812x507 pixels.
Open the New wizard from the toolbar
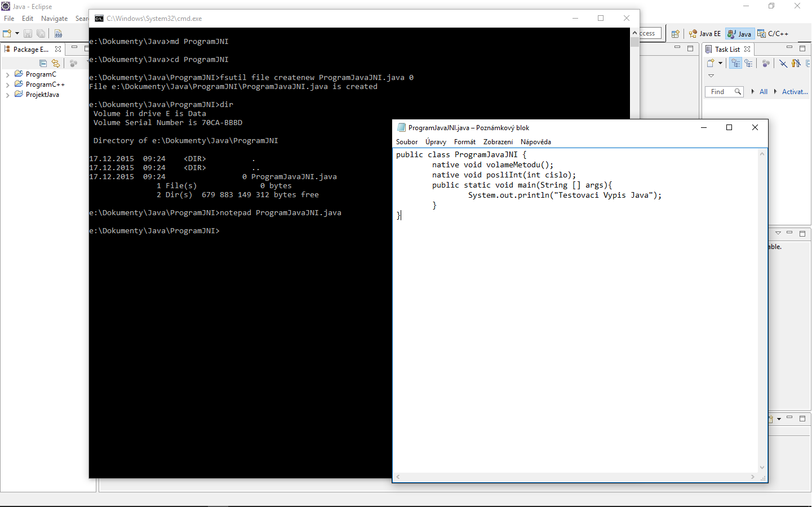[7, 33]
